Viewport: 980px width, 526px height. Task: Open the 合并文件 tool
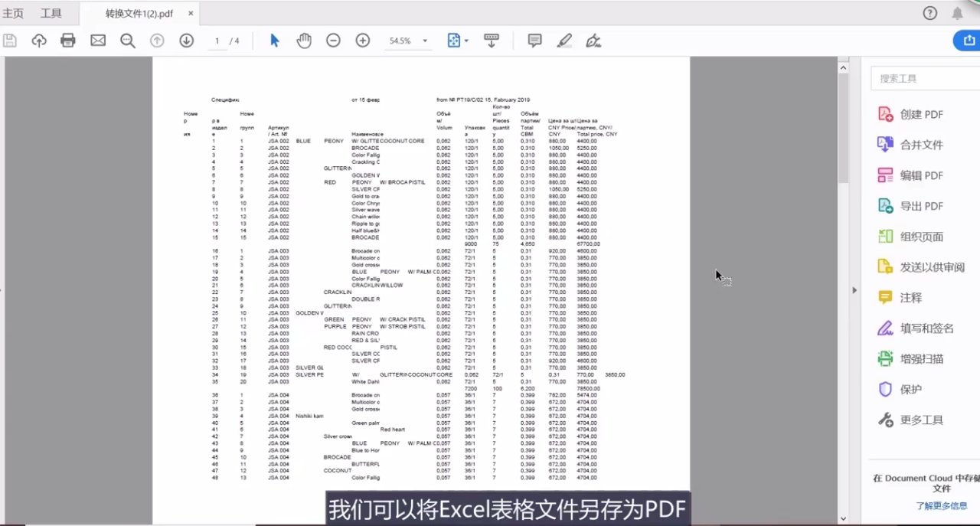point(910,145)
